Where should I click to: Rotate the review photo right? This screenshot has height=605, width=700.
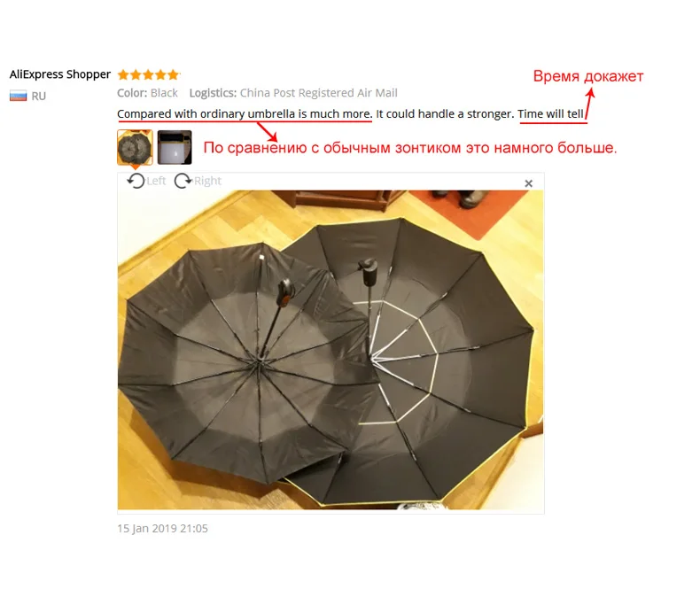183,181
